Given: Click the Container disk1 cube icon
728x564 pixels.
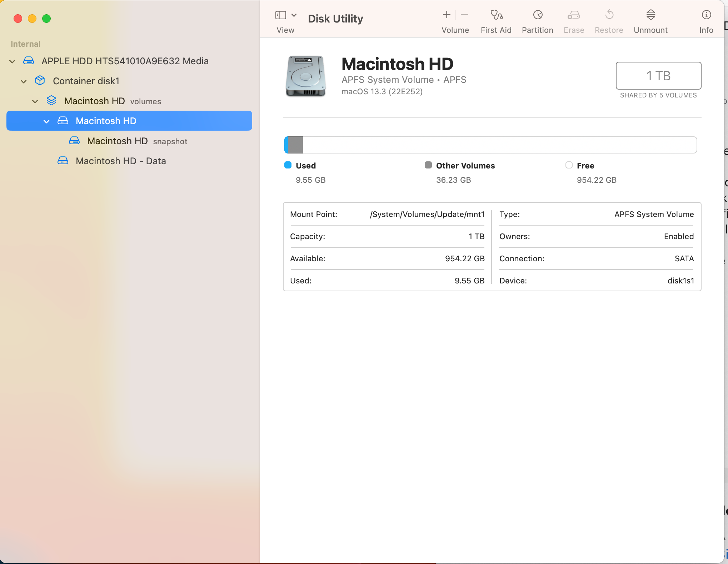Looking at the screenshot, I should click(x=40, y=81).
